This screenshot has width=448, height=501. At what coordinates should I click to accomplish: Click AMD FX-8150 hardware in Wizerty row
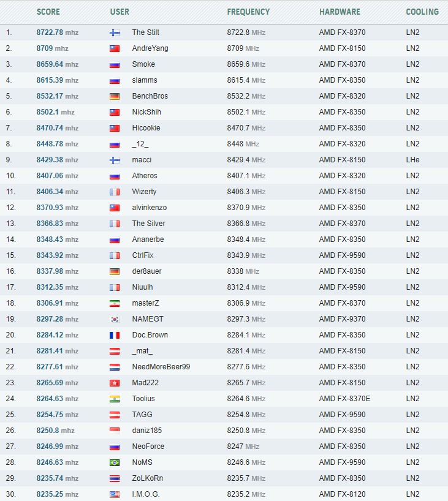(342, 191)
